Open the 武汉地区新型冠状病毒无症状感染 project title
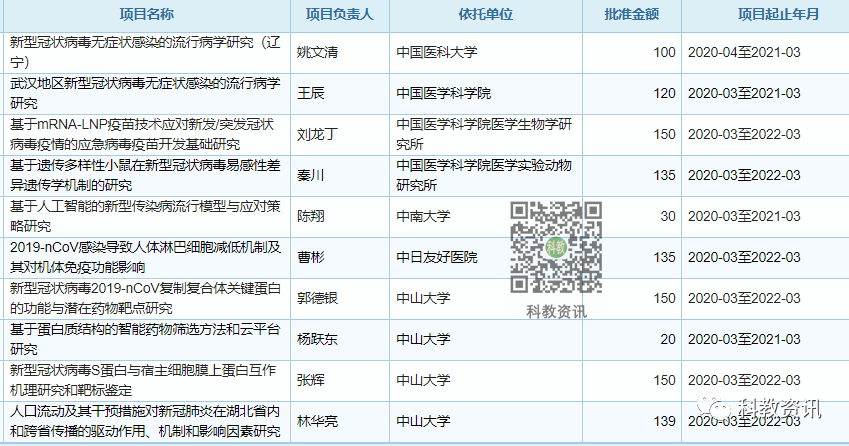Image resolution: width=849 pixels, height=446 pixels. 139,93
